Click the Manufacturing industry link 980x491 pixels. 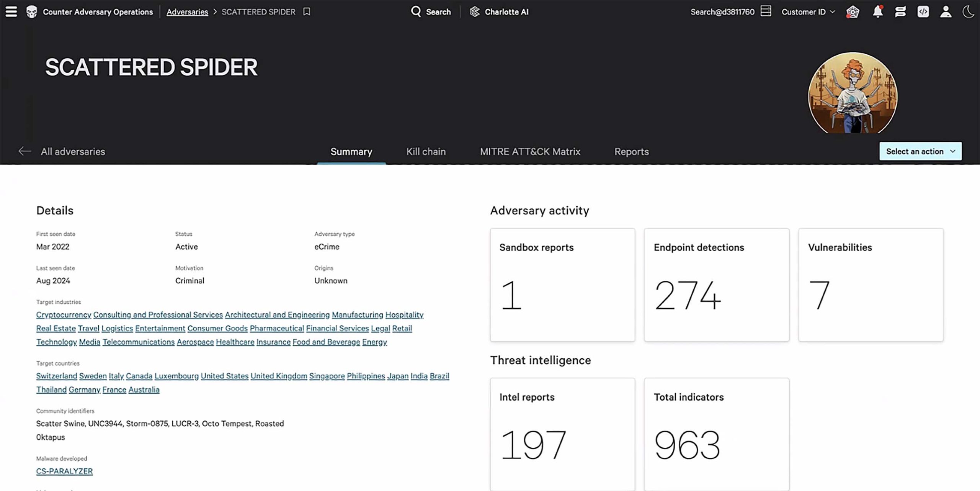[358, 315]
